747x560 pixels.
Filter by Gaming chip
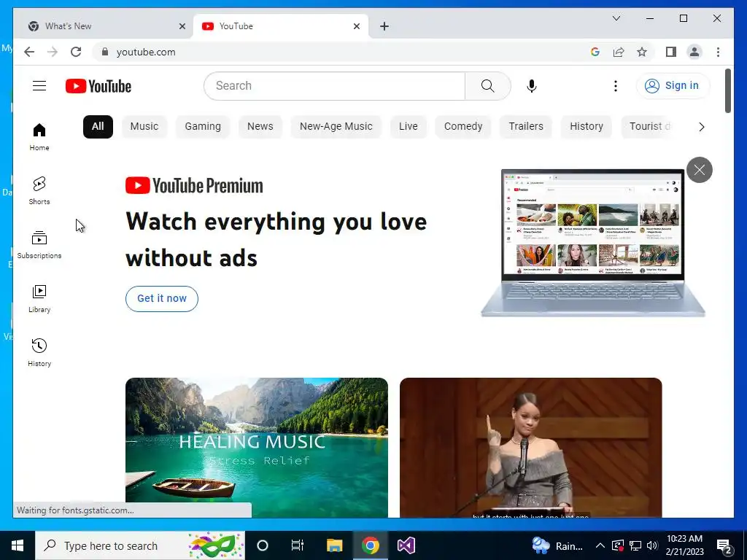203,127
